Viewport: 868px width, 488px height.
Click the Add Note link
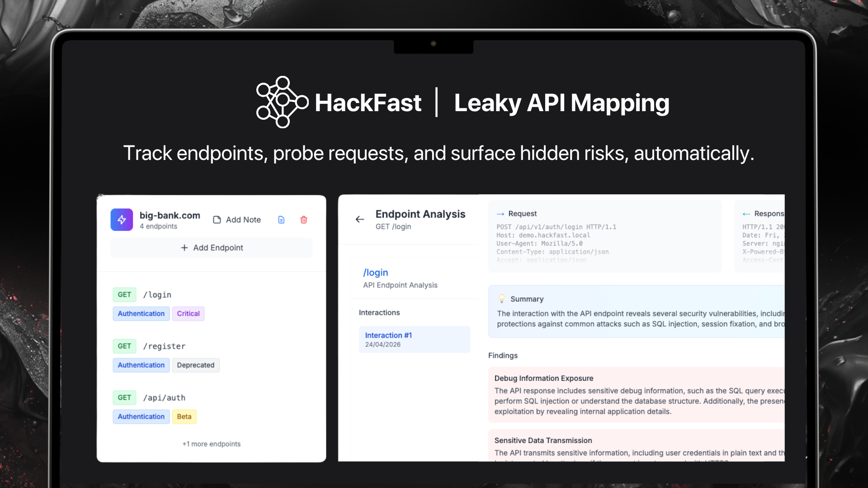click(x=243, y=220)
